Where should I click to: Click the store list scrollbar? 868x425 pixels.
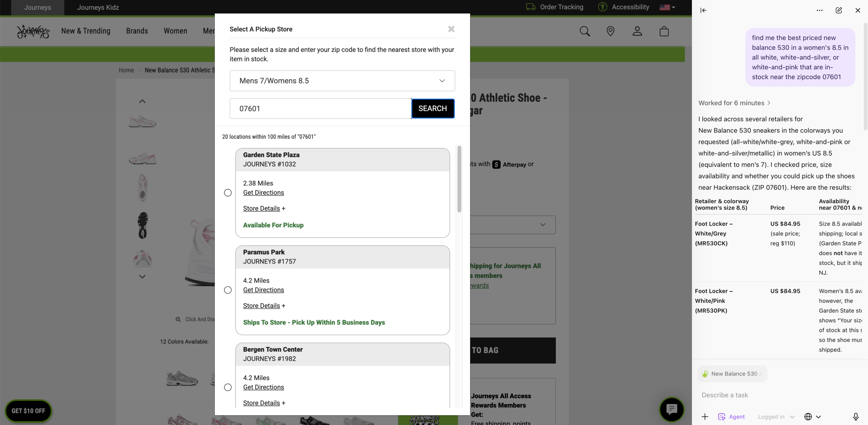(x=459, y=179)
